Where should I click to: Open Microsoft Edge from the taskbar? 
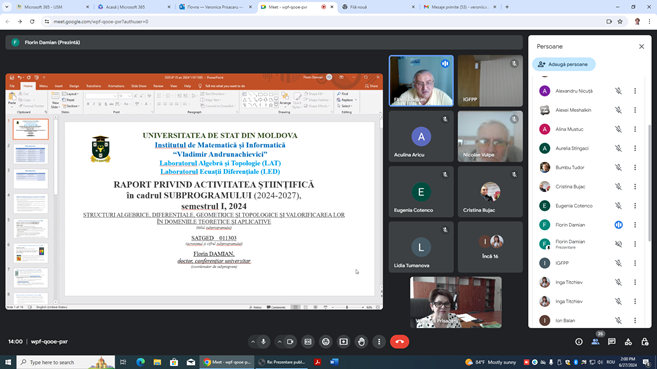pyautogui.click(x=140, y=362)
